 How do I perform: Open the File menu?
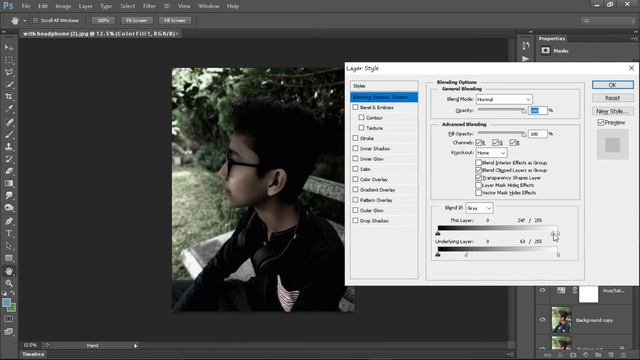(x=26, y=6)
